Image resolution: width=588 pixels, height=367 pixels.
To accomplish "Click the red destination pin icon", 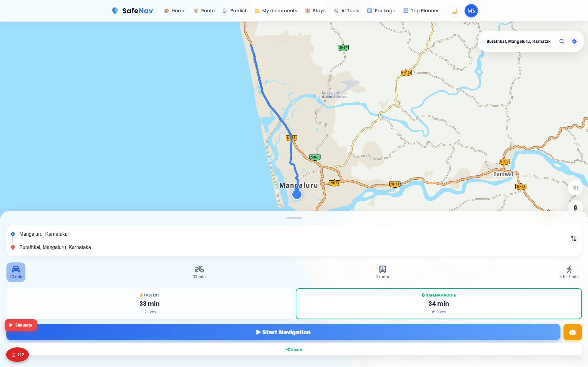I will (x=13, y=247).
